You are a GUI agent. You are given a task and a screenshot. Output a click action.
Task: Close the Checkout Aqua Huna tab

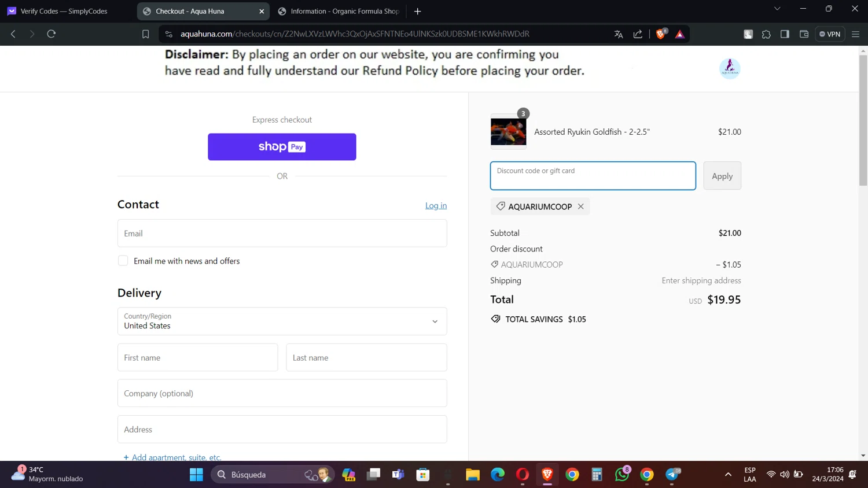262,11
